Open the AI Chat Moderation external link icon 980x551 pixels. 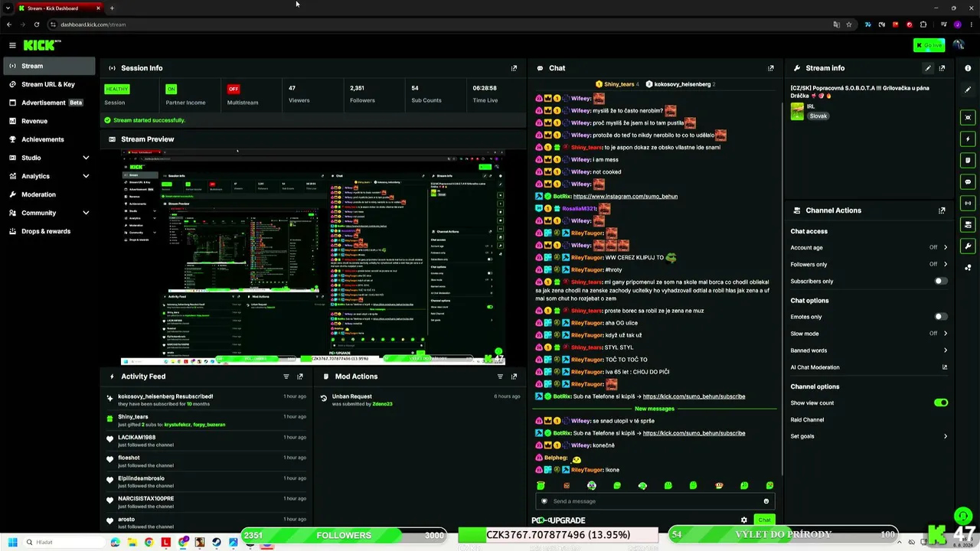(945, 367)
